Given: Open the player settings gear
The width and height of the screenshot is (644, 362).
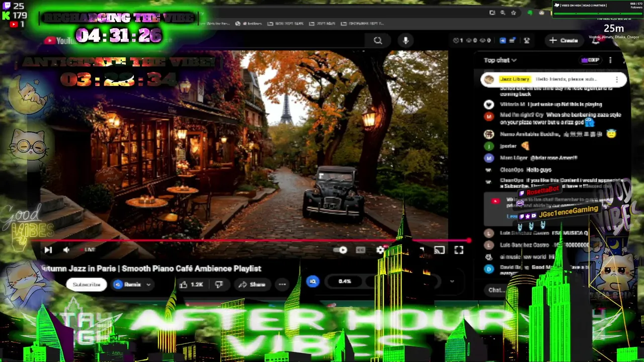Looking at the screenshot, I should coord(380,250).
